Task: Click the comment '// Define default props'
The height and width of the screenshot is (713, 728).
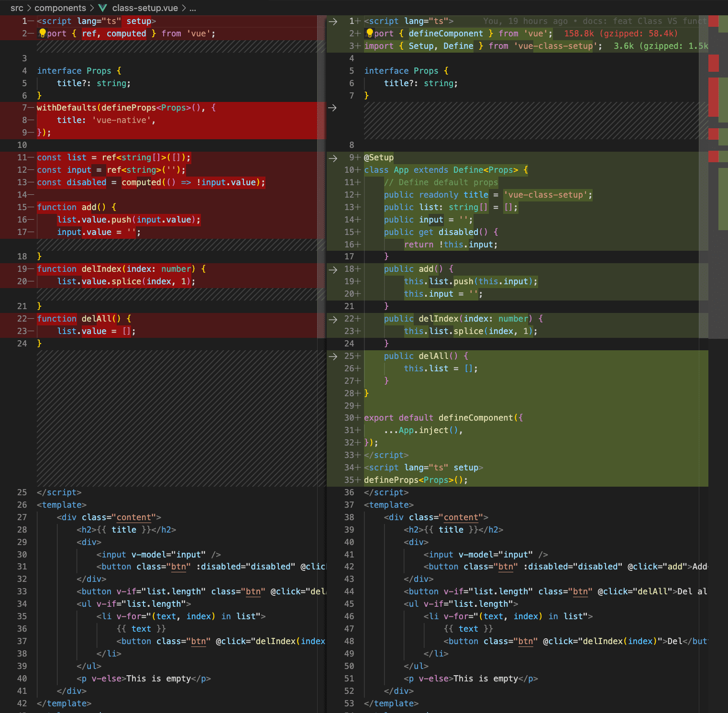Action: tap(441, 182)
